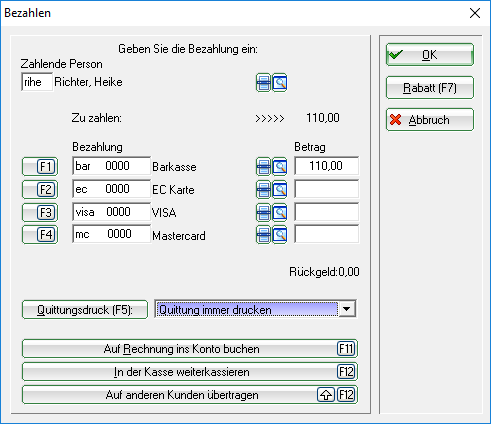The width and height of the screenshot is (491, 424).
Task: Select F3 VISA payment button
Action: point(40,212)
